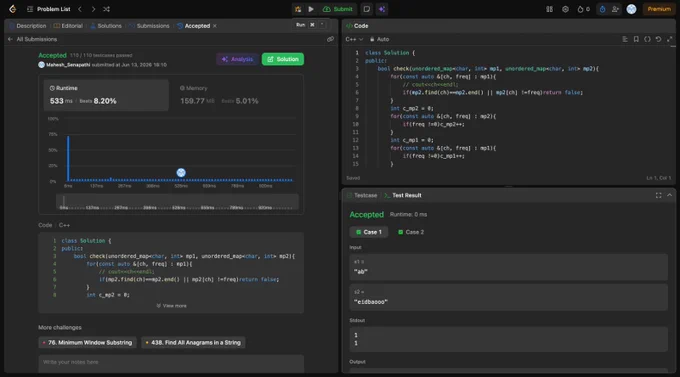
Task: Click the tall blue bar in runtime chart
Action: tap(68, 158)
